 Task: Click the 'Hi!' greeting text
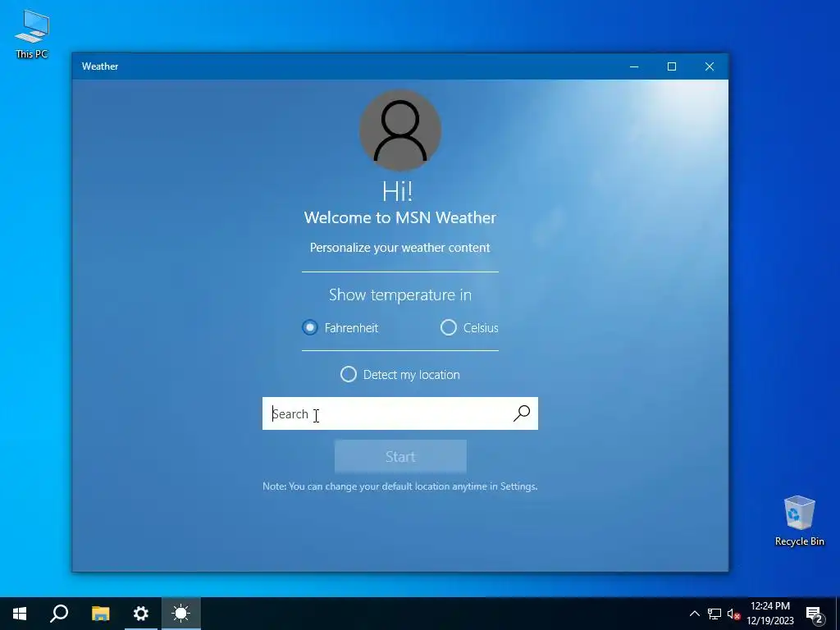(x=398, y=190)
